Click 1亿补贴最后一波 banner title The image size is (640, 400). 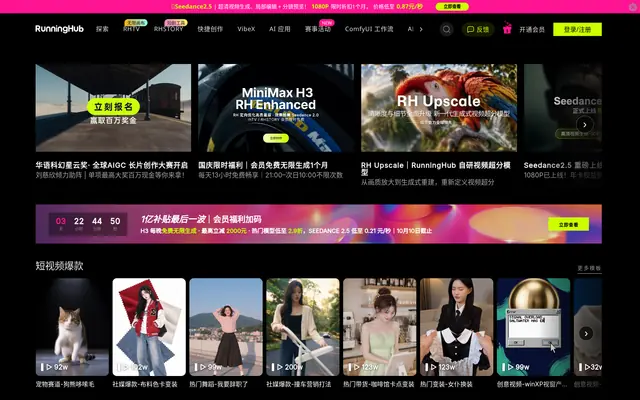point(173,219)
